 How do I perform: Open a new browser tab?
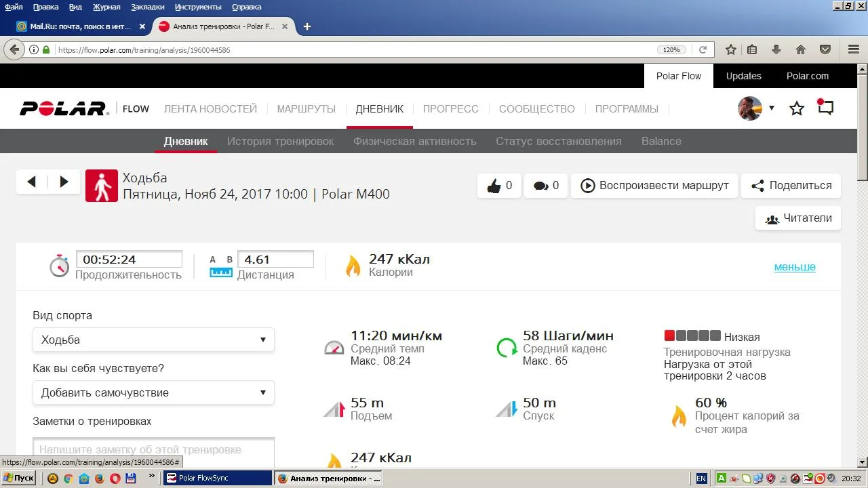tap(307, 26)
